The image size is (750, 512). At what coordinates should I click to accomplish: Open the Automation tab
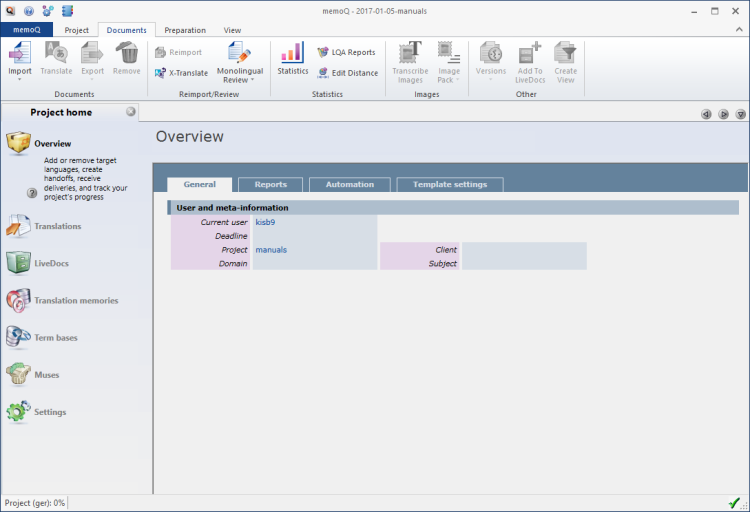point(349,184)
